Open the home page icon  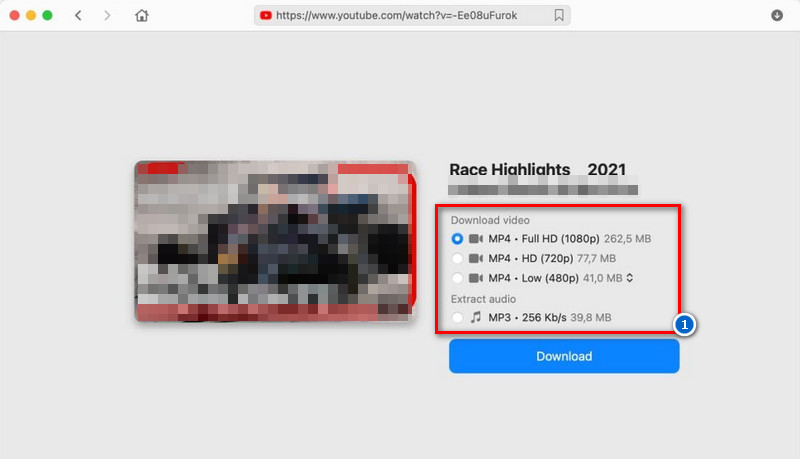pyautogui.click(x=142, y=16)
